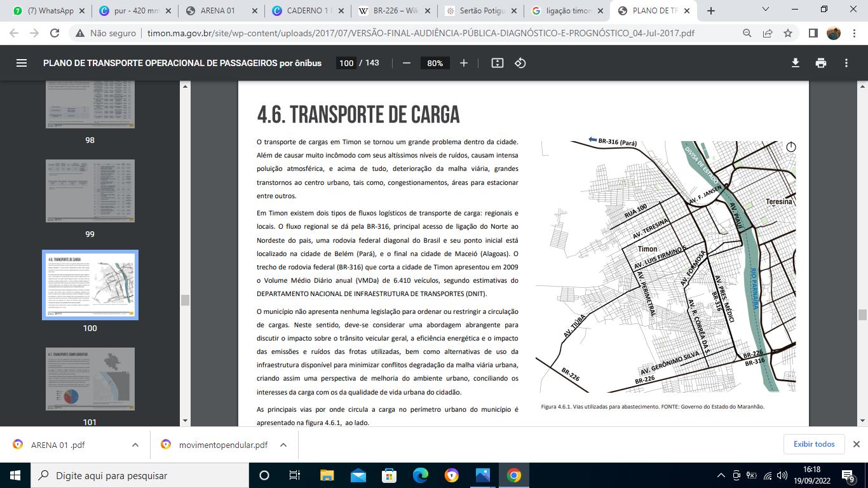Zoom out the PDF with minus button
This screenshot has width=868, height=488.
coord(407,63)
